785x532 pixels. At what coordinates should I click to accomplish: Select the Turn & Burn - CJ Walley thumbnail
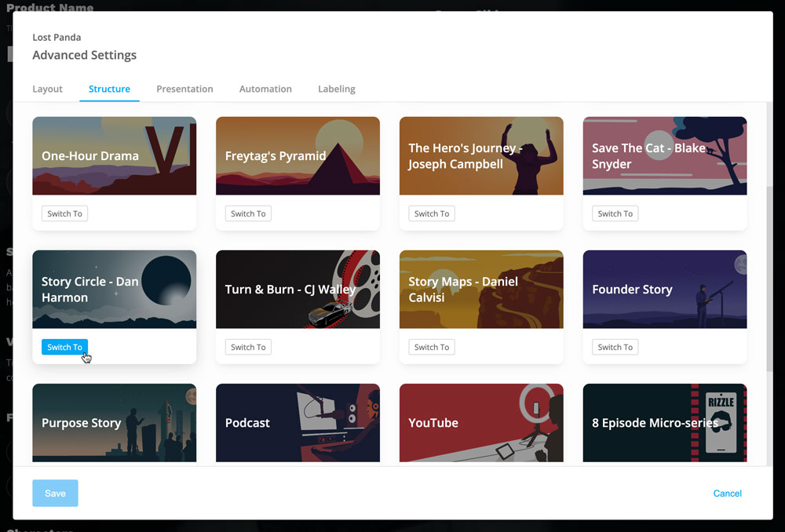(298, 290)
